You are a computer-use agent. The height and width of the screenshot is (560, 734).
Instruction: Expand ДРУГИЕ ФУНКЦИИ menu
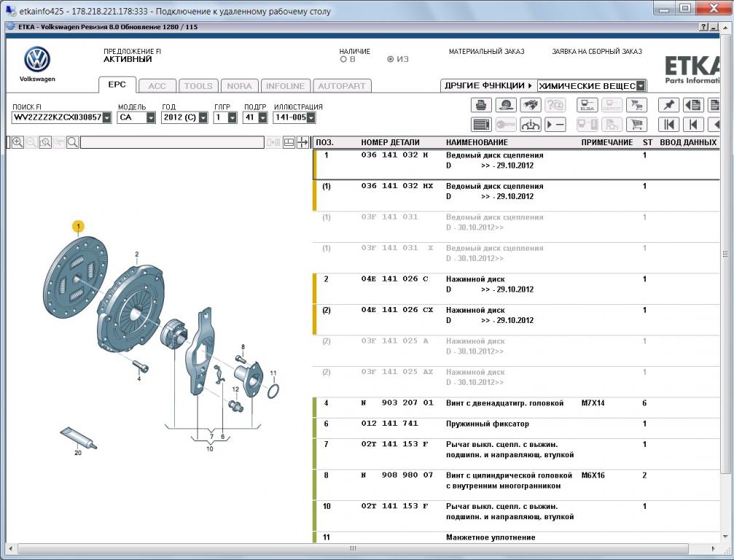(488, 86)
